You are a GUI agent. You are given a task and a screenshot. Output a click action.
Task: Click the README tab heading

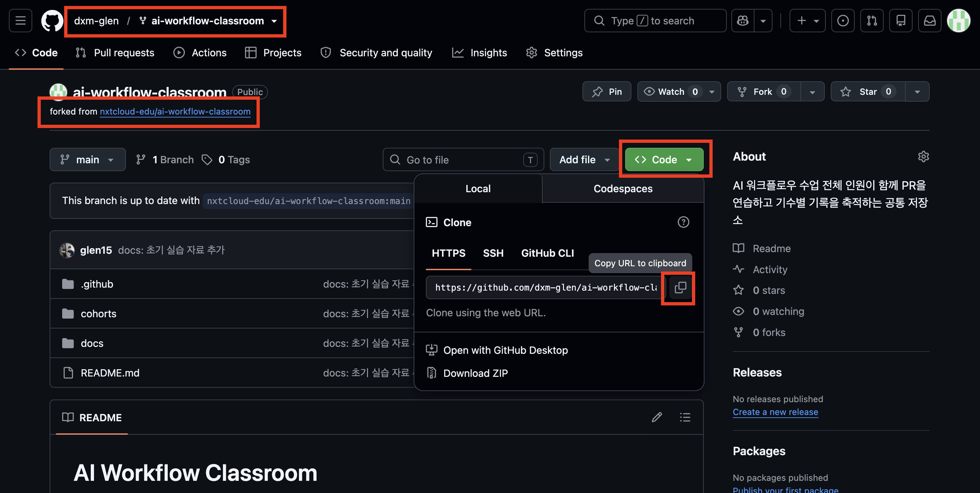pyautogui.click(x=92, y=418)
